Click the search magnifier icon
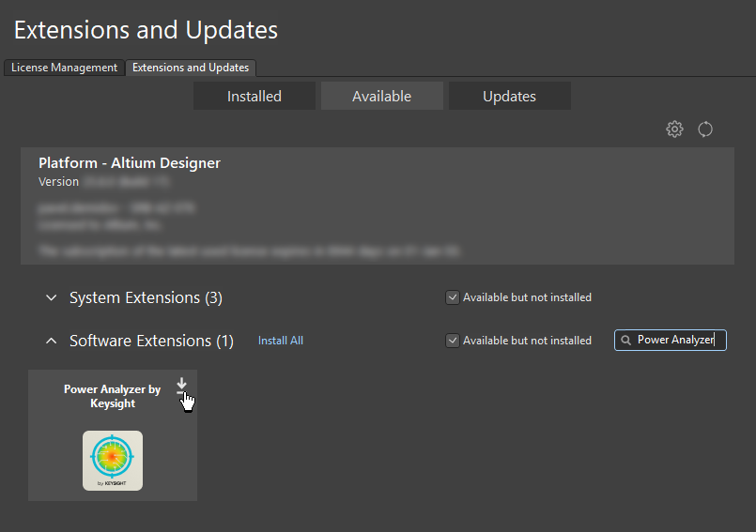The height and width of the screenshot is (532, 756). pyautogui.click(x=625, y=341)
